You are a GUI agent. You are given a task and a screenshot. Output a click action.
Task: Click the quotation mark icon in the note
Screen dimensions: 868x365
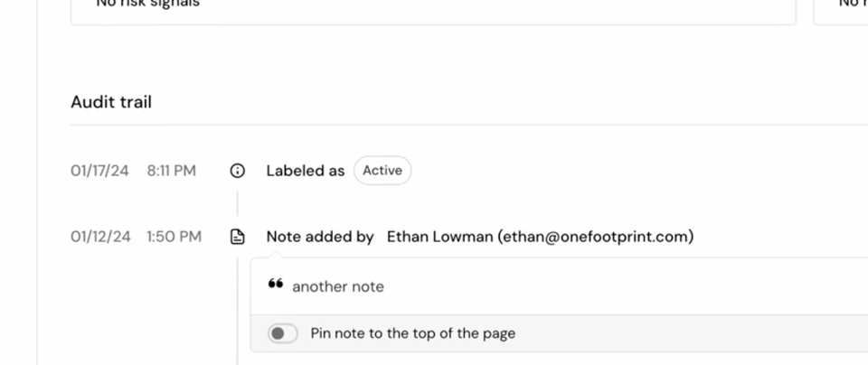tap(276, 285)
